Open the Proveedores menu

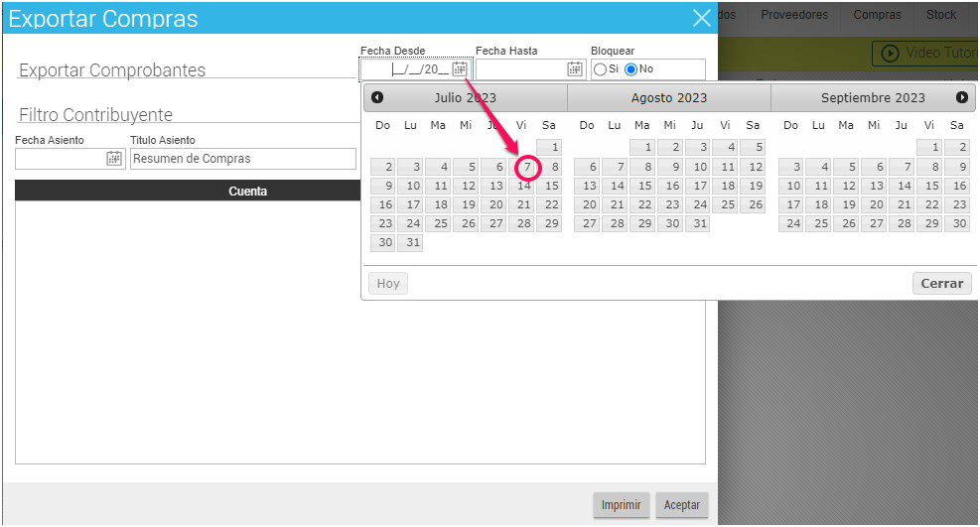tap(794, 15)
